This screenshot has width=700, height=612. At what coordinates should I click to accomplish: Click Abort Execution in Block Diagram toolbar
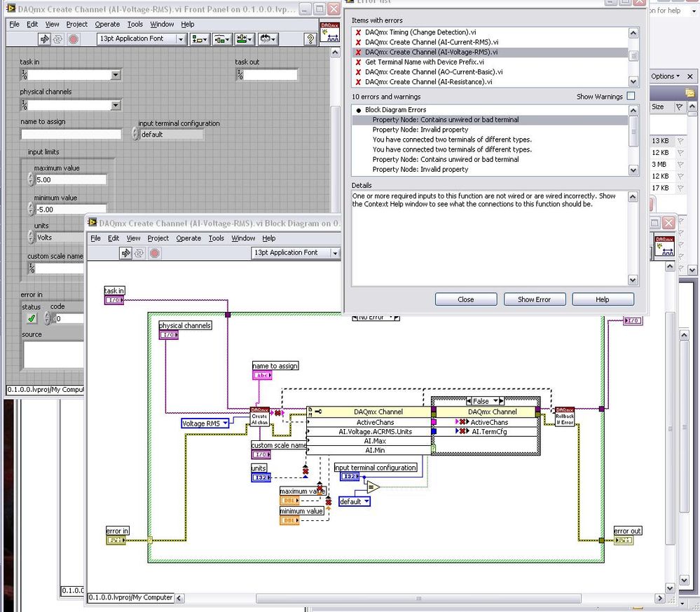pos(154,253)
